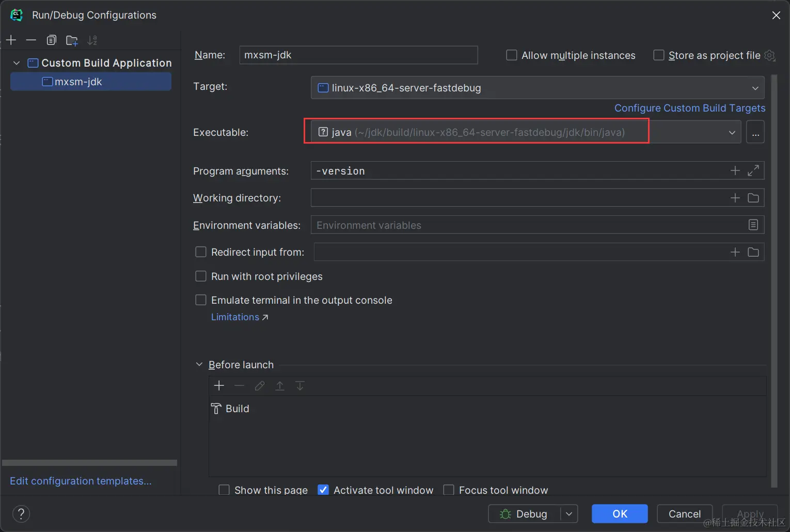
Task: Add a new run configuration
Action: click(x=11, y=40)
